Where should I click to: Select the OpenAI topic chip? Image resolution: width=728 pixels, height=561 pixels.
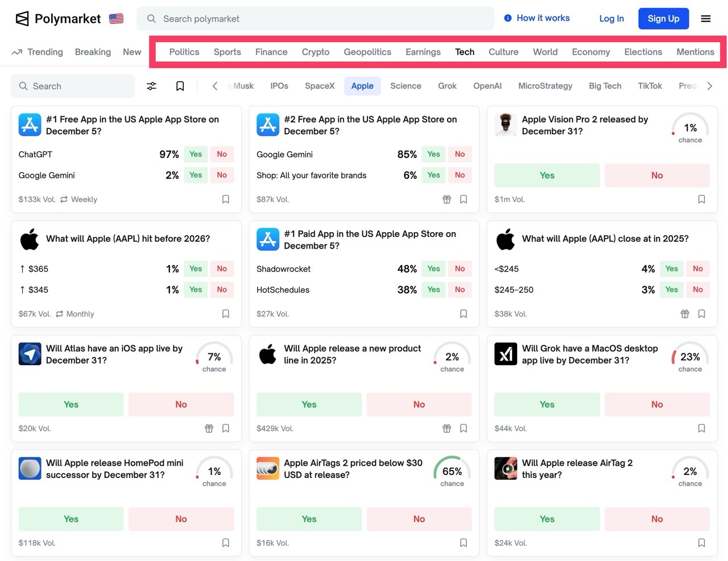coord(487,86)
